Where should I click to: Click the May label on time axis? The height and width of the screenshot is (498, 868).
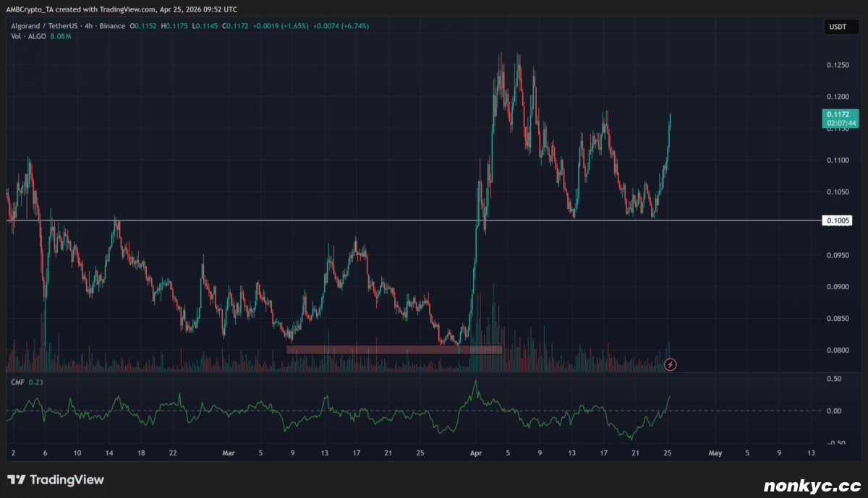pyautogui.click(x=715, y=454)
